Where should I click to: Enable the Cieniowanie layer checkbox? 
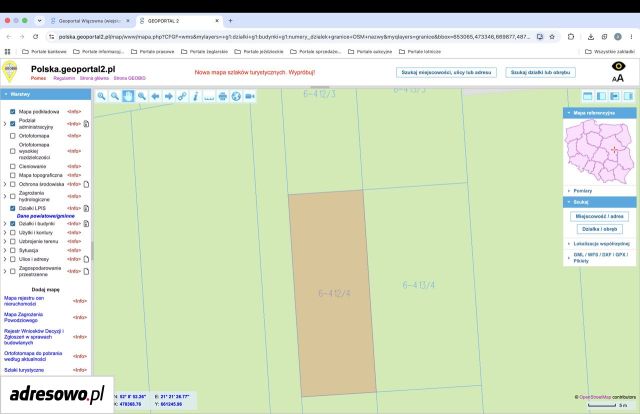(x=13, y=166)
